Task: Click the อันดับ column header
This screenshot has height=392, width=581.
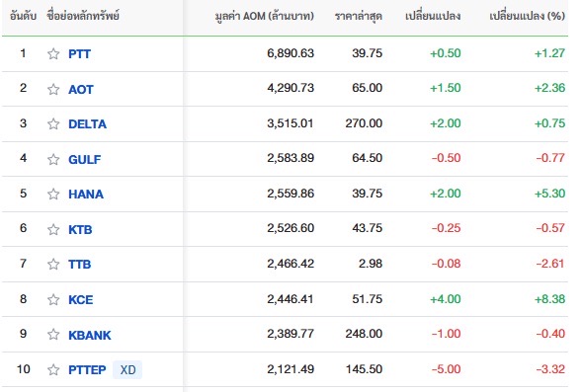Action: pos(23,16)
